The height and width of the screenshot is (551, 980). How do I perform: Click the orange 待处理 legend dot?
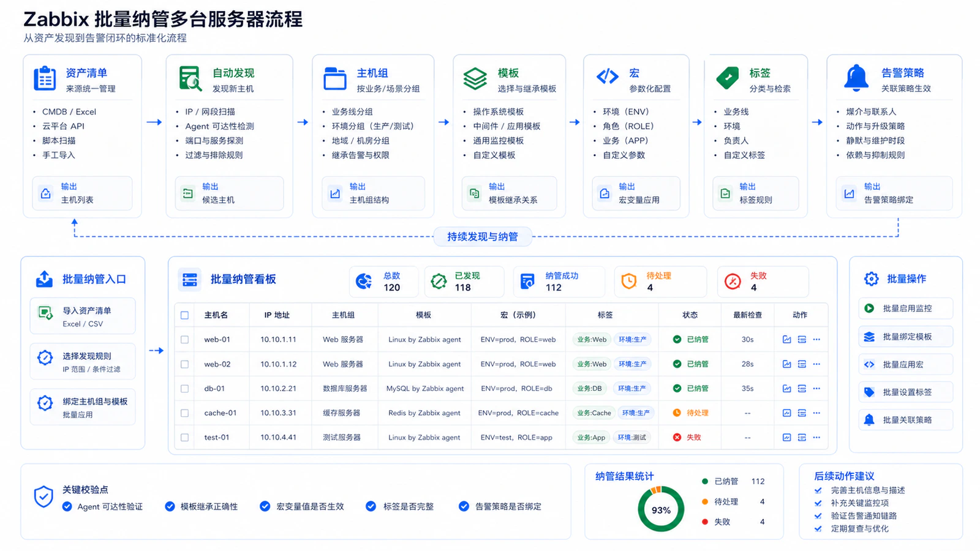[705, 501]
